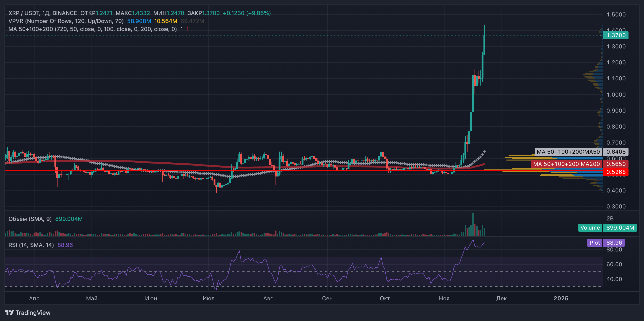The image size is (644, 321).
Task: Click the gray 69.472M VPVR value
Action: [192, 21]
